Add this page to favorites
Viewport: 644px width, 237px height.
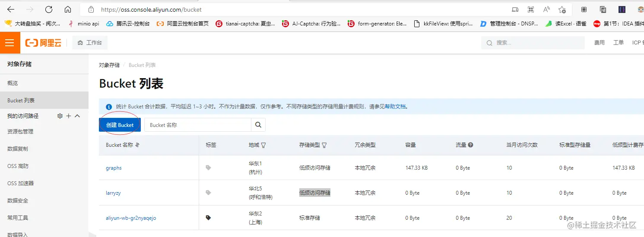[562, 9]
